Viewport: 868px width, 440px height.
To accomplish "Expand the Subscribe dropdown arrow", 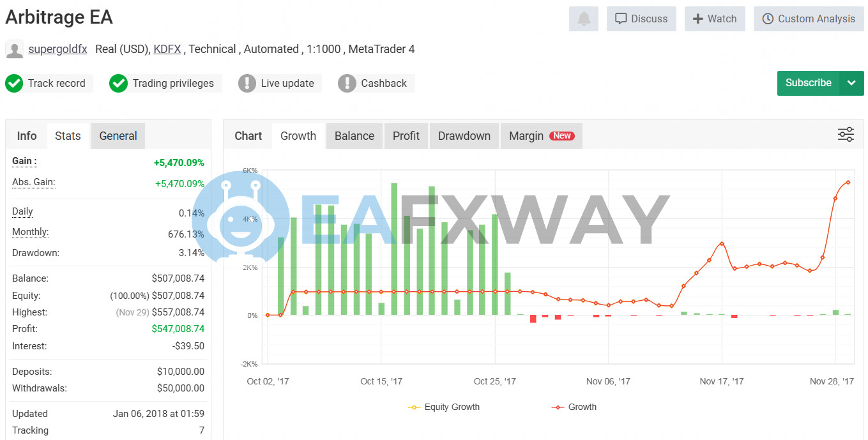I will pyautogui.click(x=851, y=83).
